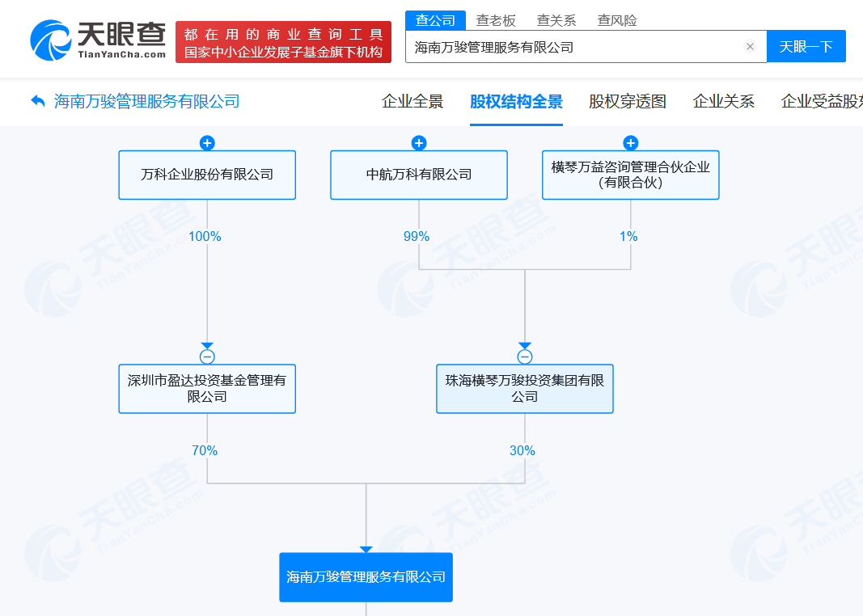Expand shareholders of 横琴万益咨询管理合伙企业
The width and height of the screenshot is (863, 616).
630,142
